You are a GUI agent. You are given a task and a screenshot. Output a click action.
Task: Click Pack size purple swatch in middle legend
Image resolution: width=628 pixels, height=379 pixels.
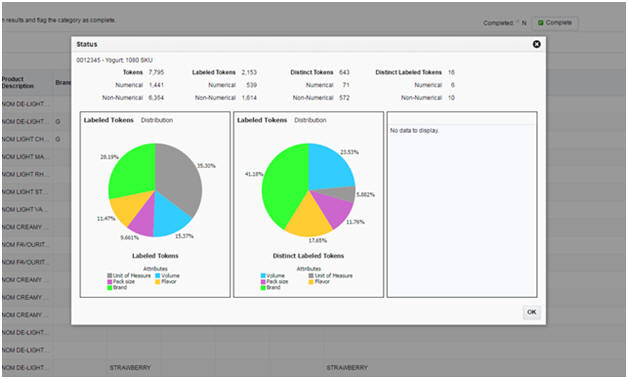click(x=263, y=282)
